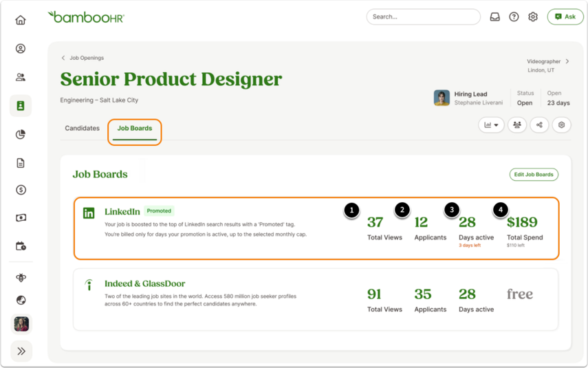Open the inbox tray icon

pyautogui.click(x=495, y=17)
